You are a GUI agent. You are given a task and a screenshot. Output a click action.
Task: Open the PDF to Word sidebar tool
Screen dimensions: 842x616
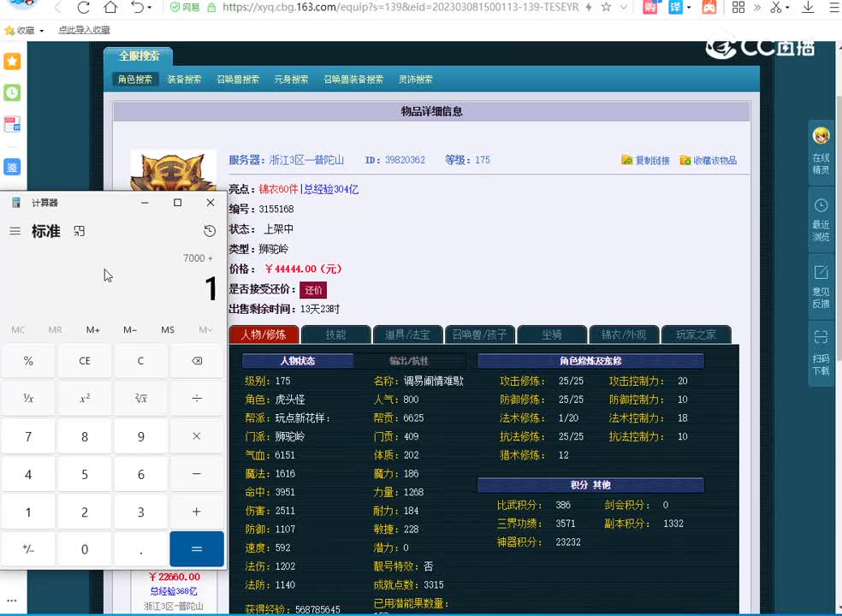pyautogui.click(x=12, y=125)
